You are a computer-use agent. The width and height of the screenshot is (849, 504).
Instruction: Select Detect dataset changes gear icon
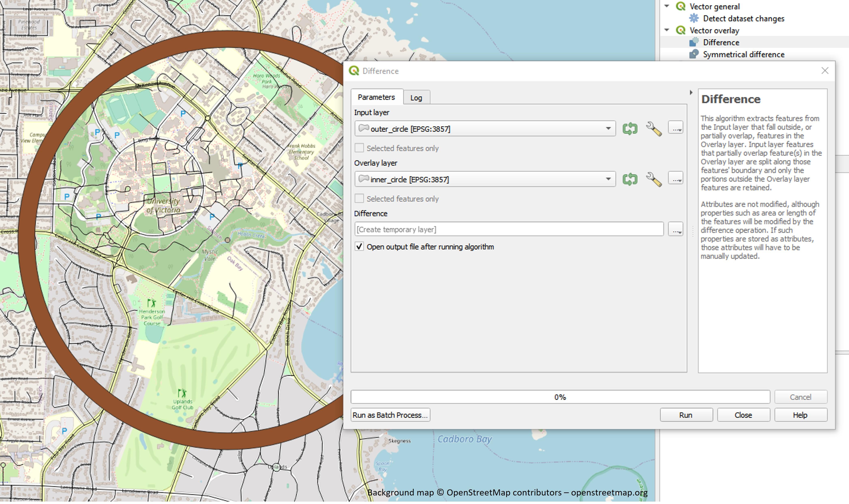click(694, 18)
